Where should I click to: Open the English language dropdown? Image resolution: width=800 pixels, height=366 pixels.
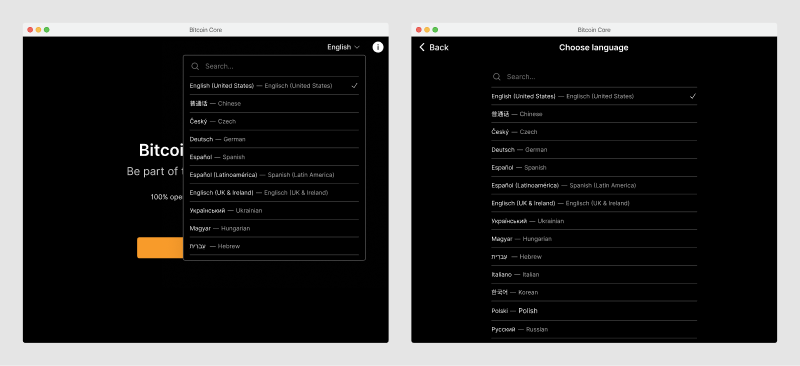click(x=343, y=47)
